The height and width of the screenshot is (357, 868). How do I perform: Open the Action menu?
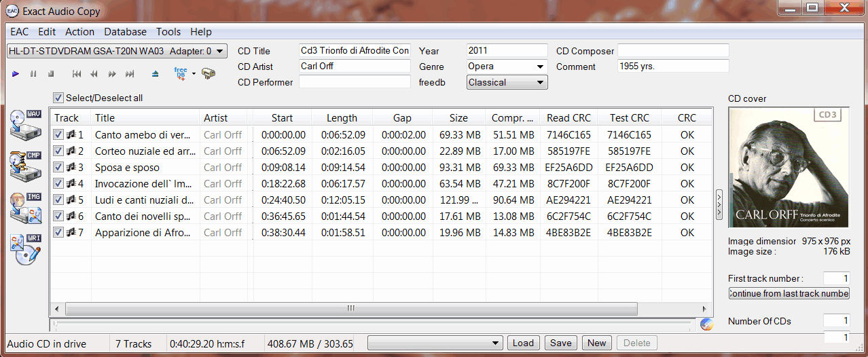pyautogui.click(x=79, y=31)
